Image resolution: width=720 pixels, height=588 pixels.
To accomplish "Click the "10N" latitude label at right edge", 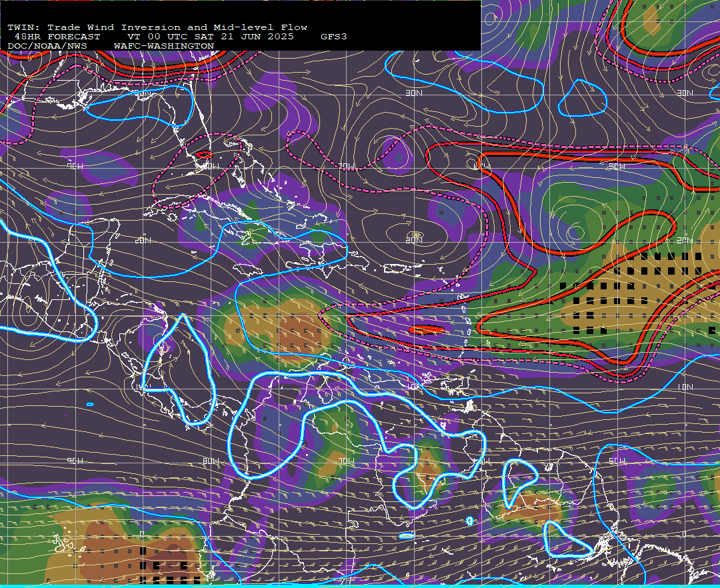I will [685, 387].
